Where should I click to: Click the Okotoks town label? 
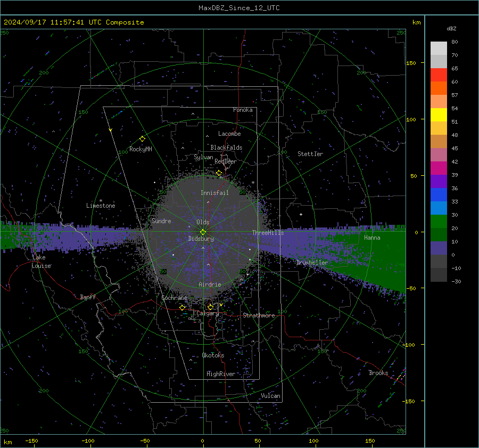point(213,355)
